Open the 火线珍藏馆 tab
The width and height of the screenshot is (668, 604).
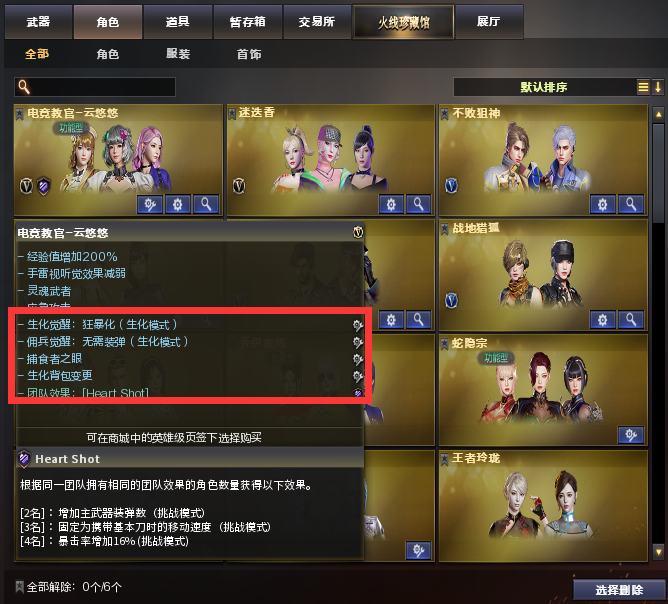click(x=403, y=22)
